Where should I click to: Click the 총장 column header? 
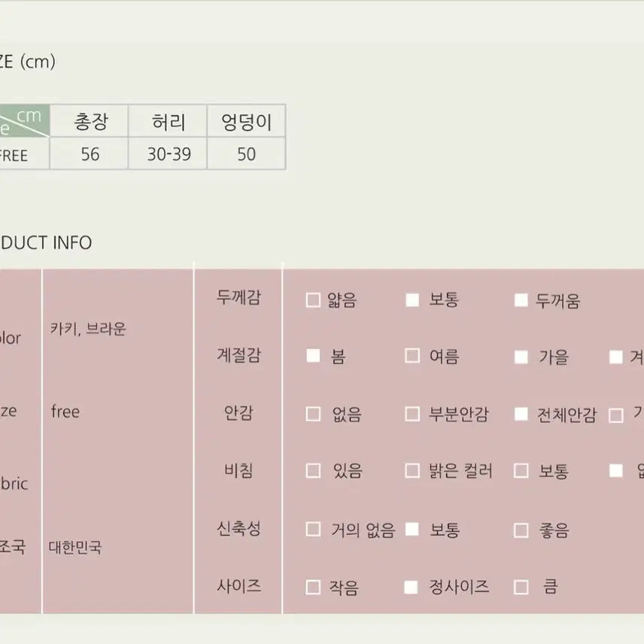click(90, 121)
